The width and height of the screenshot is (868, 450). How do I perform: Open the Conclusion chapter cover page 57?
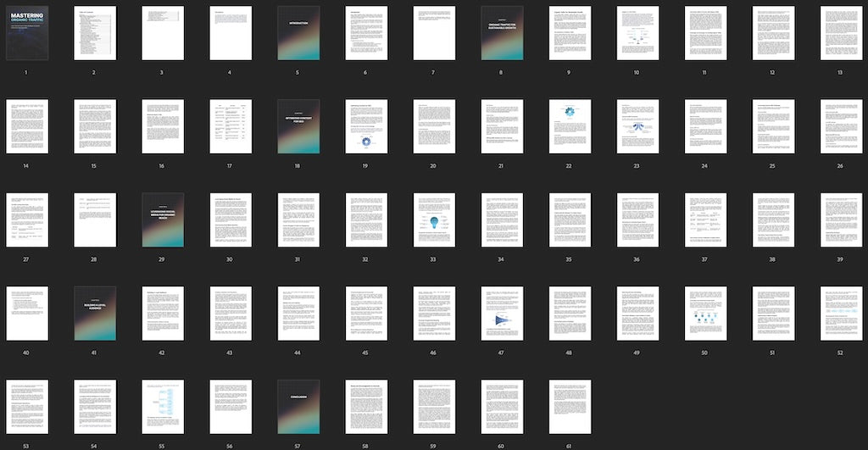298,406
